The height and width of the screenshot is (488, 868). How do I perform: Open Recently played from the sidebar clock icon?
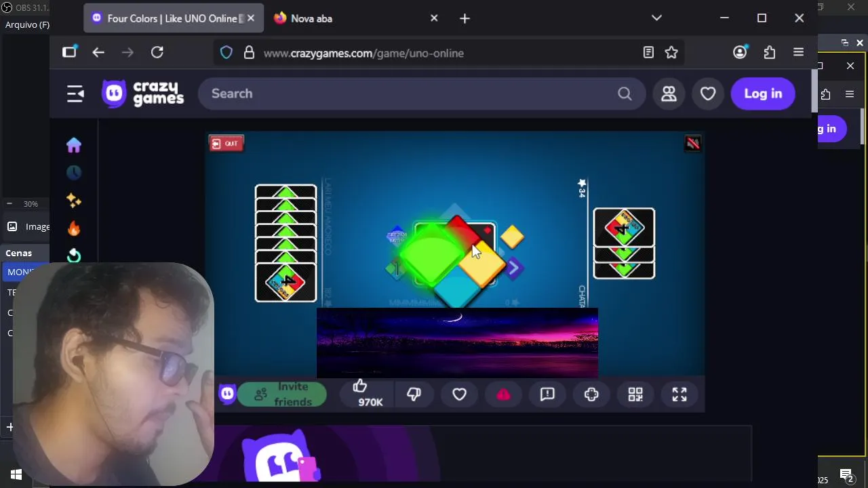click(74, 173)
